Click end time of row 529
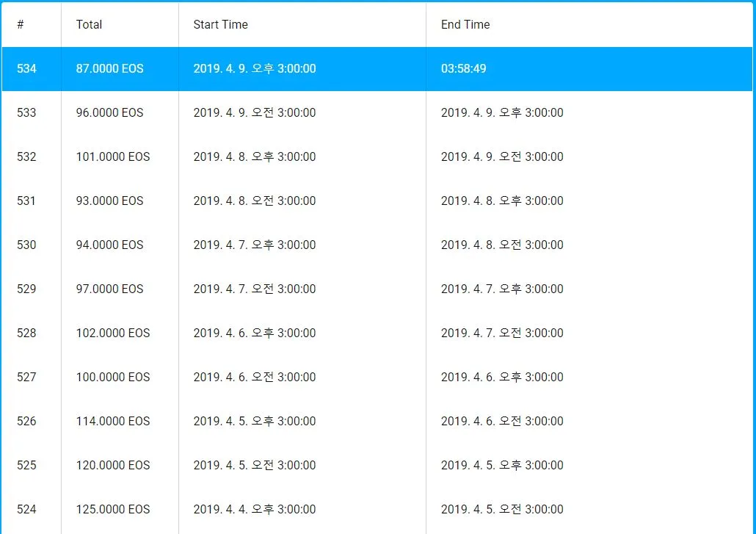Image resolution: width=756 pixels, height=534 pixels. coord(502,289)
